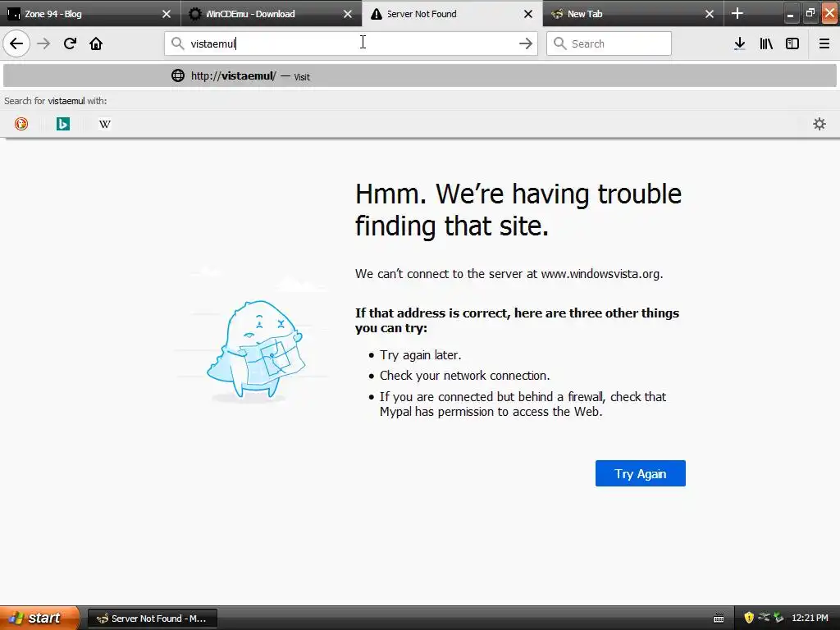Viewport: 840px width, 630px height.
Task: Click the error page dinosaur illustration
Action: click(x=256, y=349)
